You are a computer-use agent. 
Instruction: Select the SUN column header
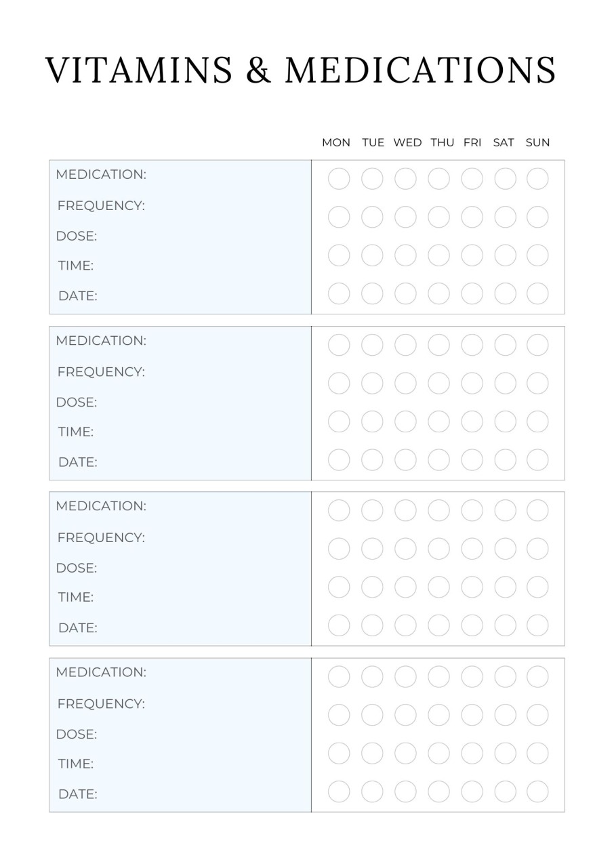coord(537,142)
